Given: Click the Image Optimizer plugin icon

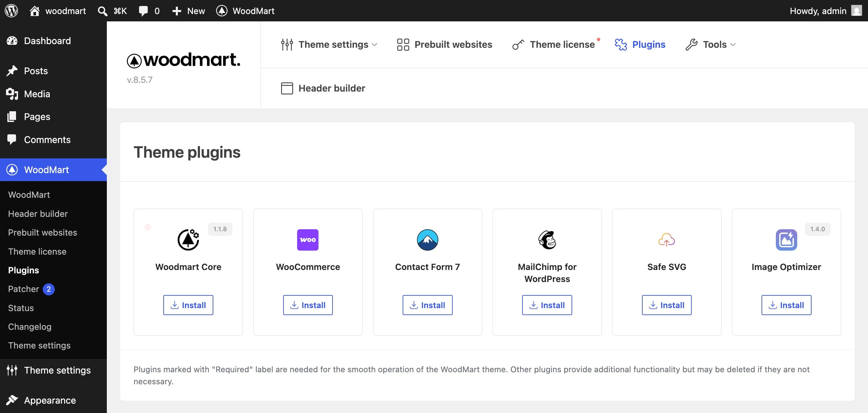Looking at the screenshot, I should coord(786,240).
